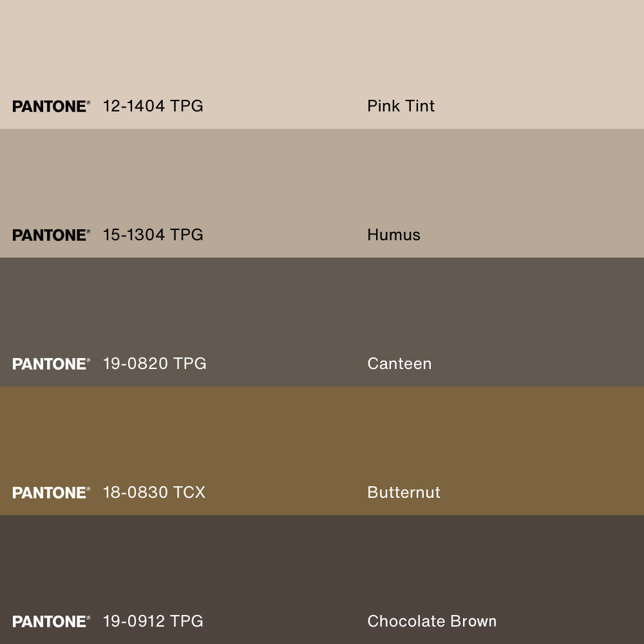The image size is (644, 644).
Task: Click the PANTONE logo beside 19-0912 TPG
Action: point(52,621)
